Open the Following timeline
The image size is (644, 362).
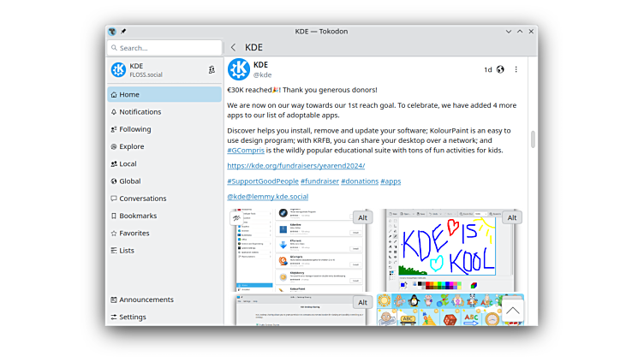pyautogui.click(x=134, y=129)
